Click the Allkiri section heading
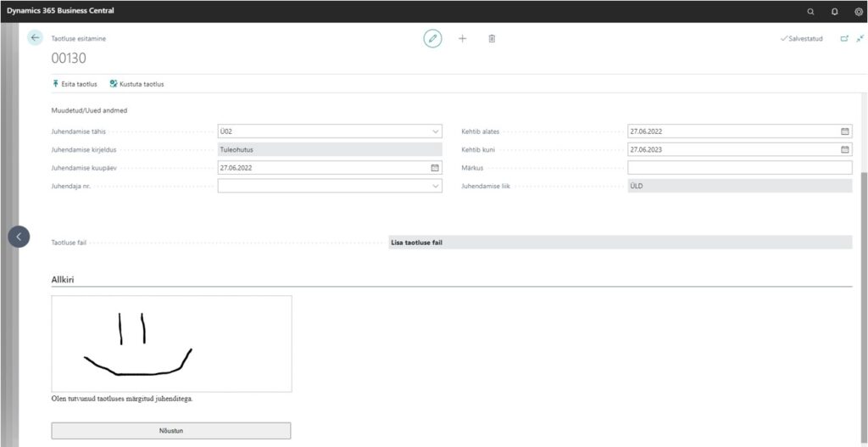The image size is (868, 447). [63, 280]
